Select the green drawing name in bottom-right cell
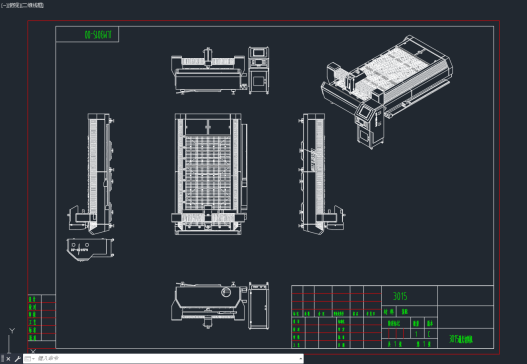 pyautogui.click(x=461, y=339)
